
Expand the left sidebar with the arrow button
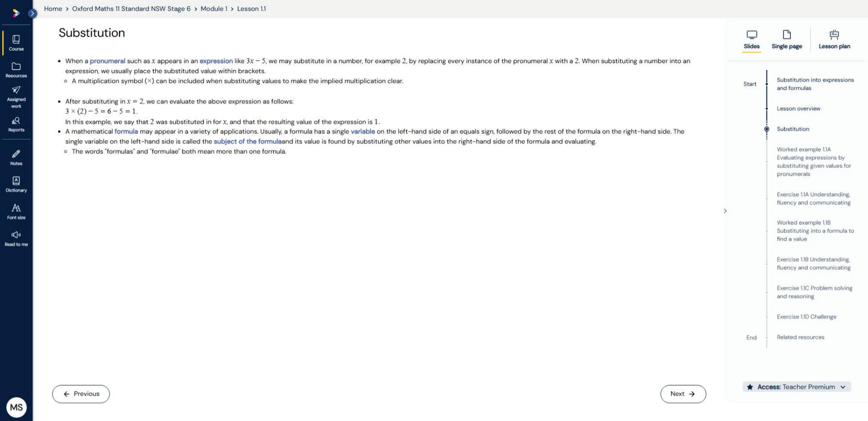coord(32,13)
